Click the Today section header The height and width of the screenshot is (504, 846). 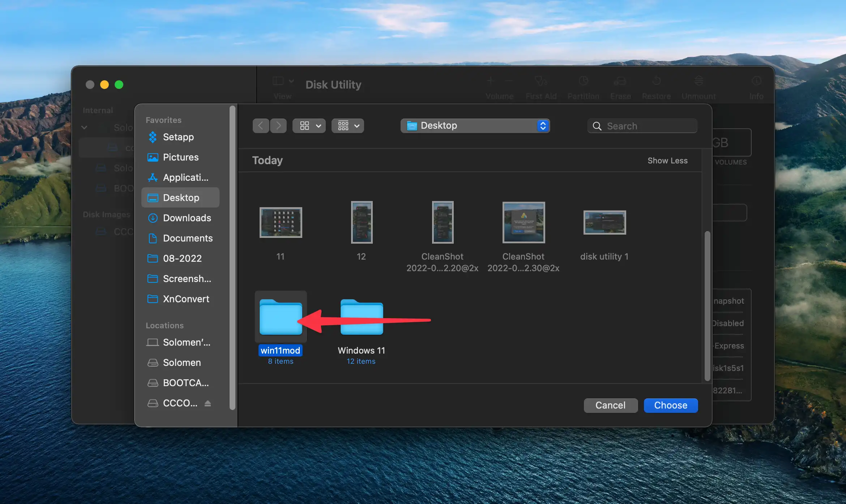[267, 160]
